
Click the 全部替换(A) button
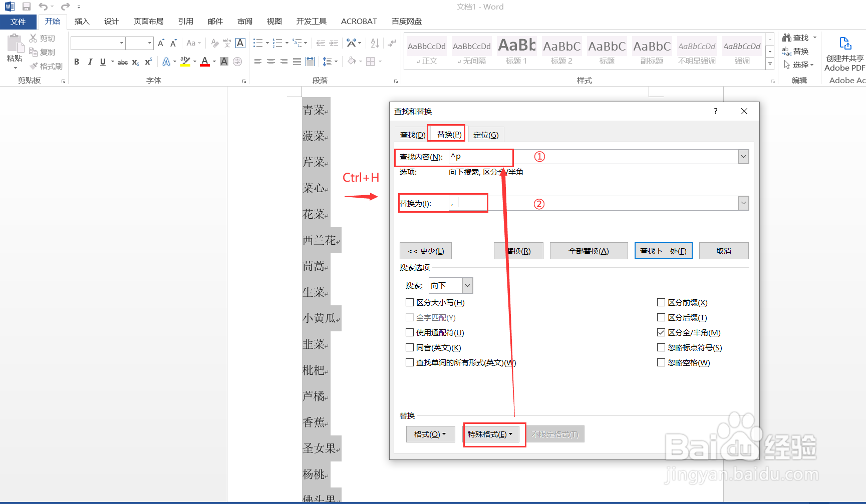(x=589, y=250)
